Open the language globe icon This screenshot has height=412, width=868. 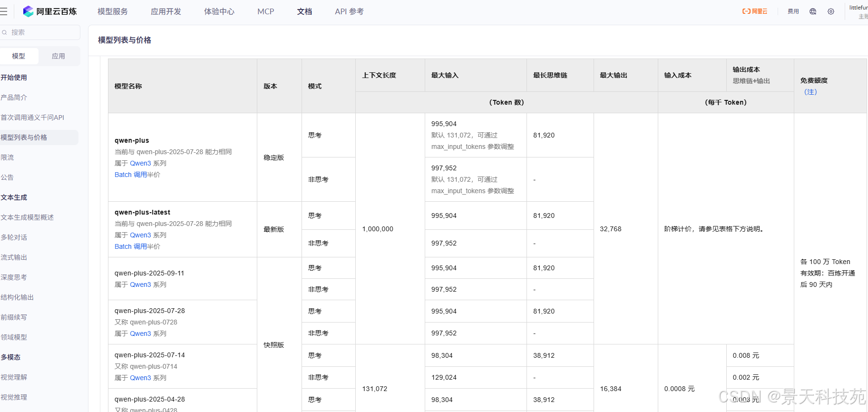coord(813,11)
